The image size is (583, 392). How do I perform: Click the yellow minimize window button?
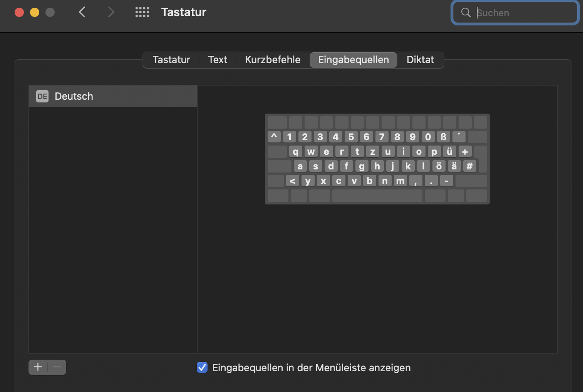35,12
